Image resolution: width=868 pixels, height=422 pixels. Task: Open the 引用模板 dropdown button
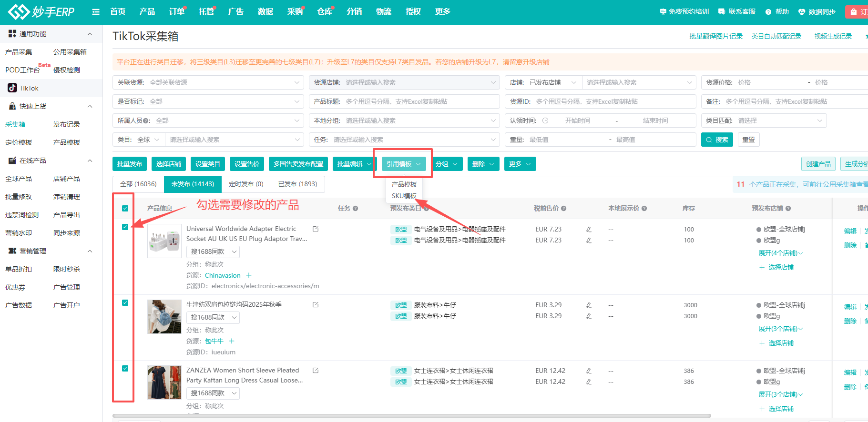[403, 164]
